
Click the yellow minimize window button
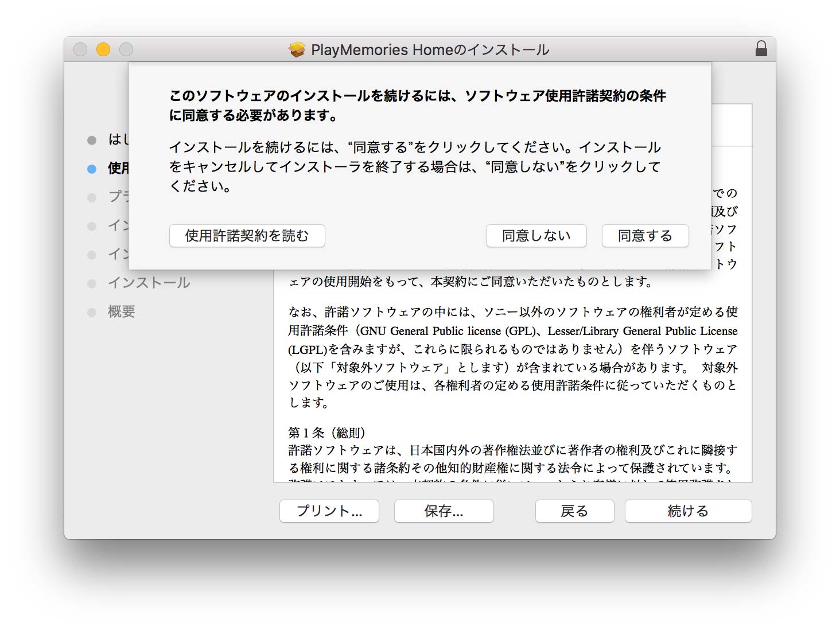pyautogui.click(x=103, y=49)
